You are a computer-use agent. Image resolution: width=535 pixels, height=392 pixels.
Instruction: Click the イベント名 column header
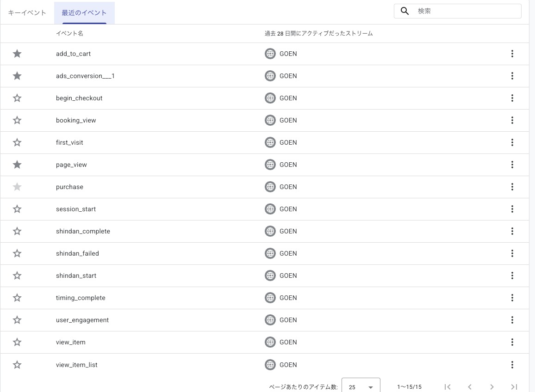(x=69, y=33)
